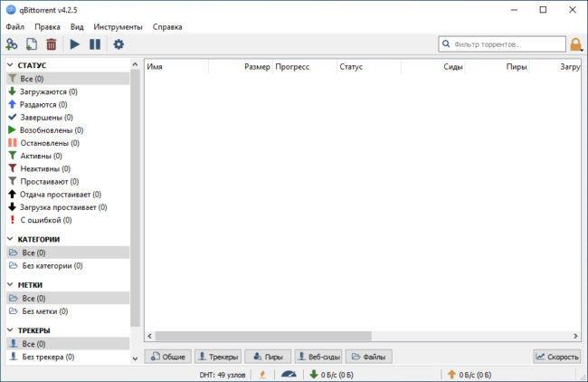Switch to Трекеры tab
The width and height of the screenshot is (588, 382).
[218, 357]
